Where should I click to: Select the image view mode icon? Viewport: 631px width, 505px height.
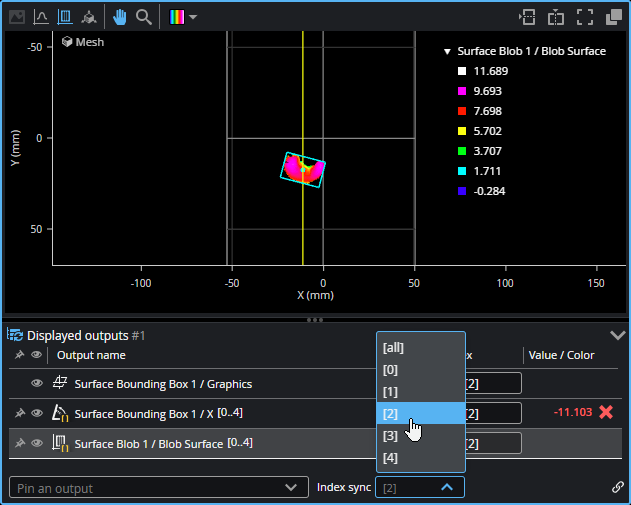pyautogui.click(x=17, y=17)
